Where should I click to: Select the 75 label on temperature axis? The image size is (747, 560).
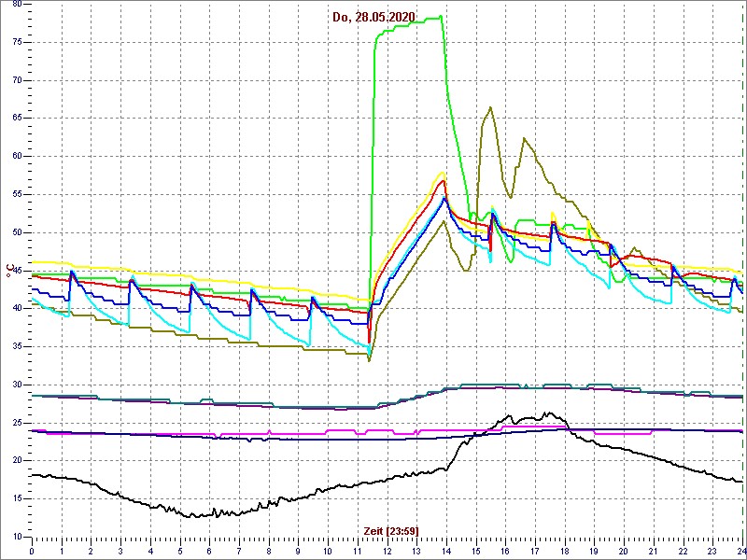17,42
